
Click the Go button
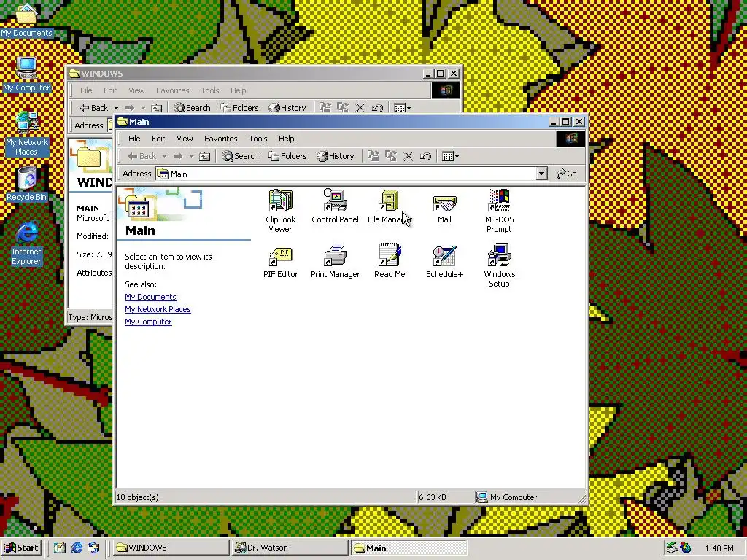click(566, 174)
